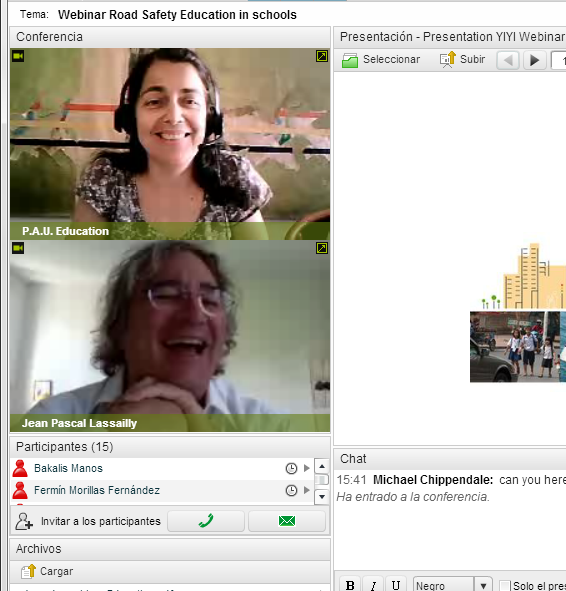Toggle Bold formatting in chat
Viewport: 566px width, 591px height.
click(350, 584)
